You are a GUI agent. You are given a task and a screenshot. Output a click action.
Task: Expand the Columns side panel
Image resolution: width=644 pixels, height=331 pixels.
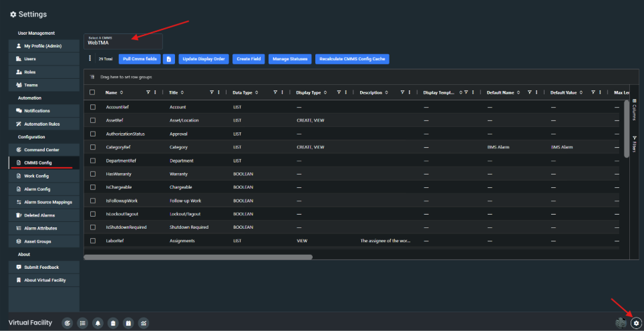pyautogui.click(x=634, y=109)
